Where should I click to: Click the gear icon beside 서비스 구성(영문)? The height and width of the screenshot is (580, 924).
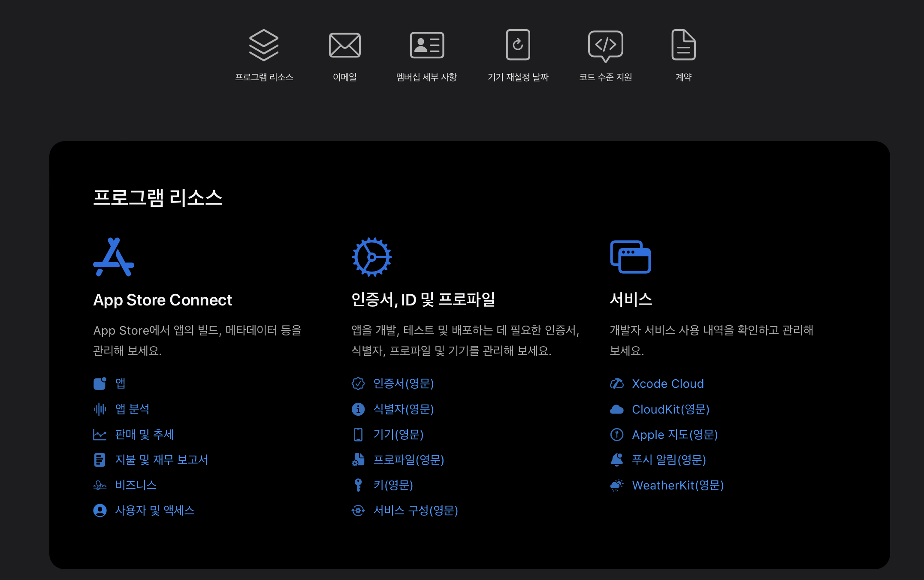coord(358,511)
